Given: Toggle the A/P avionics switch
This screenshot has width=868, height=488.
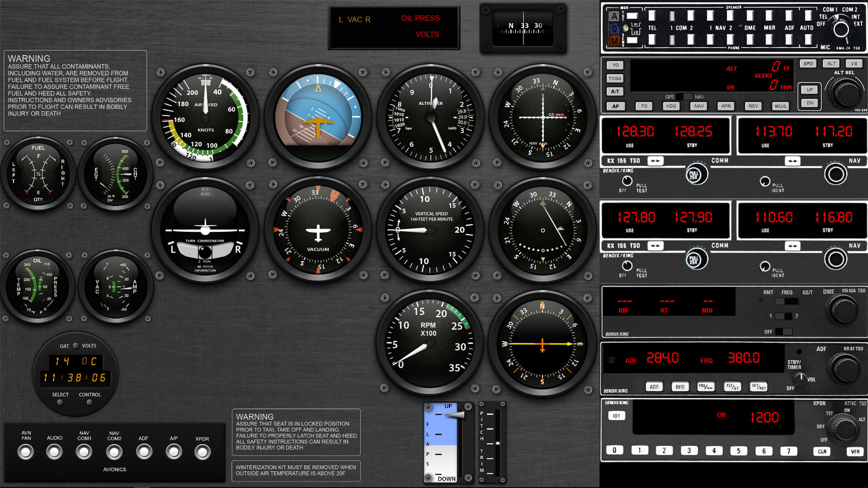Looking at the screenshot, I should point(174,452).
